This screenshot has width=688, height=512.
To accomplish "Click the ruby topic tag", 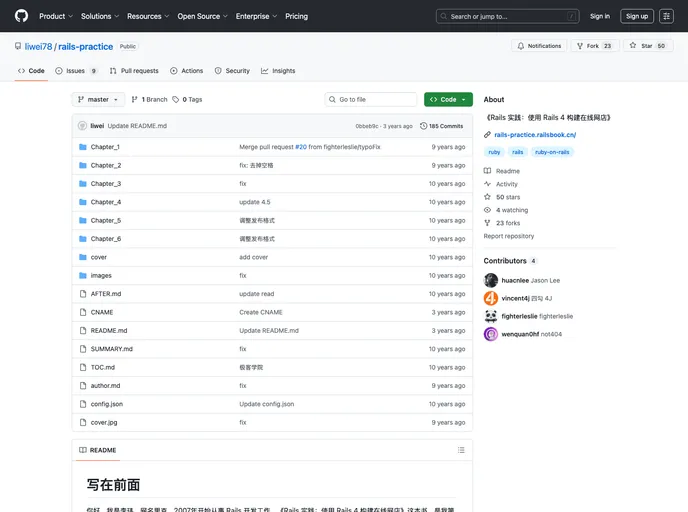I will (494, 152).
